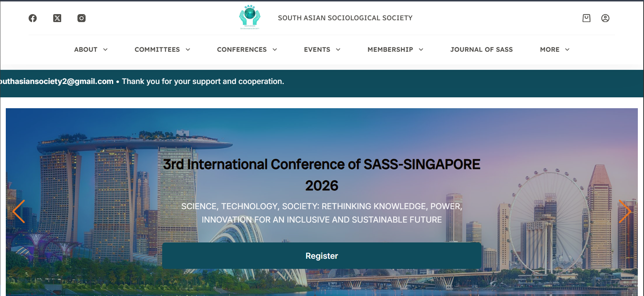644x296 pixels.
Task: Click the SASS globe logo
Action: [x=250, y=17]
